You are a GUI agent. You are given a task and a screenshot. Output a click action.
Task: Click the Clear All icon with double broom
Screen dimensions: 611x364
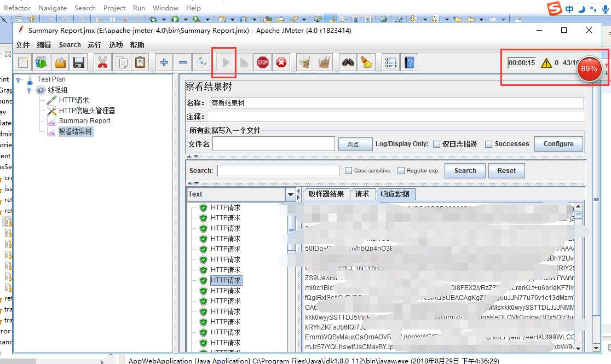point(324,62)
